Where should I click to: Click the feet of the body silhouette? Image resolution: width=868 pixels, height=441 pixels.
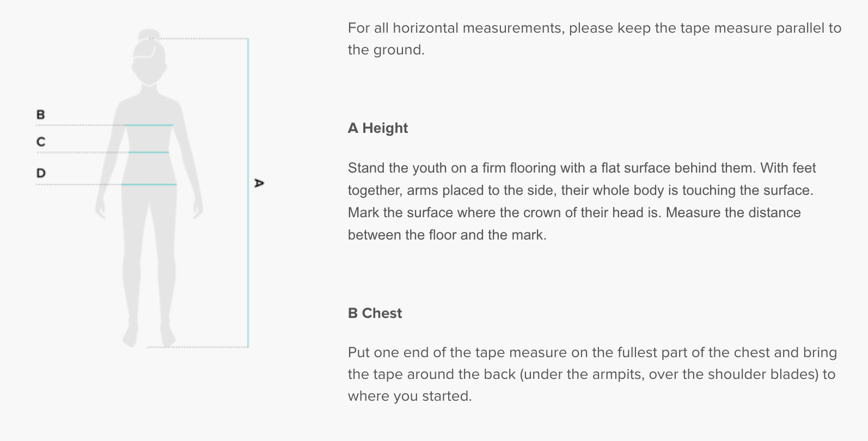(148, 335)
